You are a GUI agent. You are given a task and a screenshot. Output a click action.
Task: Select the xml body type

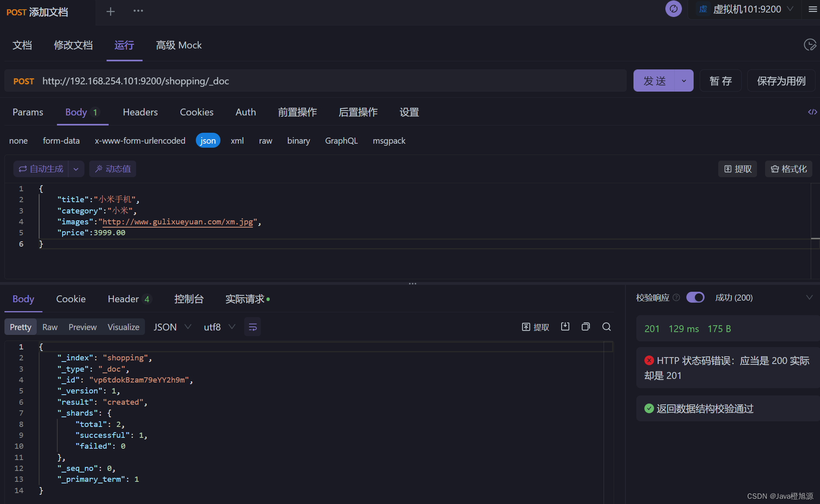point(237,140)
